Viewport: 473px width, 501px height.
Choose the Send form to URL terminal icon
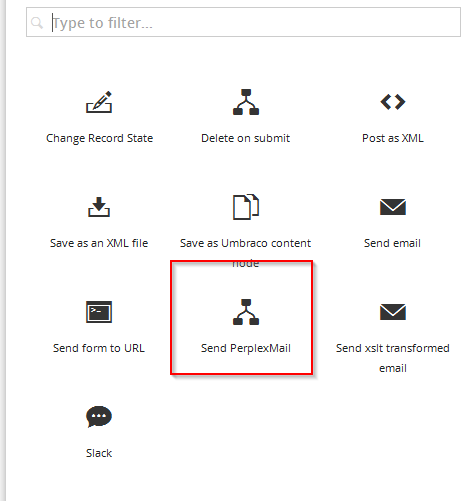pos(99,312)
